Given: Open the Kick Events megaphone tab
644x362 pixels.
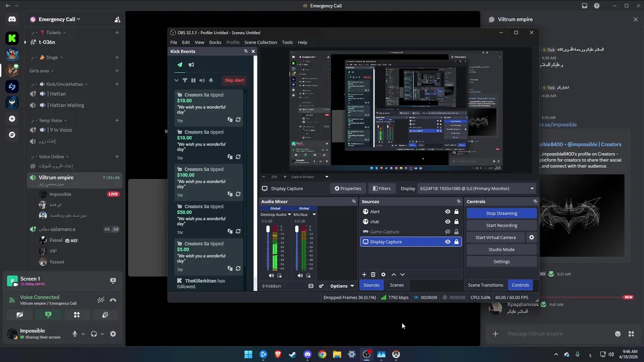Looking at the screenshot, I should tap(191, 64).
